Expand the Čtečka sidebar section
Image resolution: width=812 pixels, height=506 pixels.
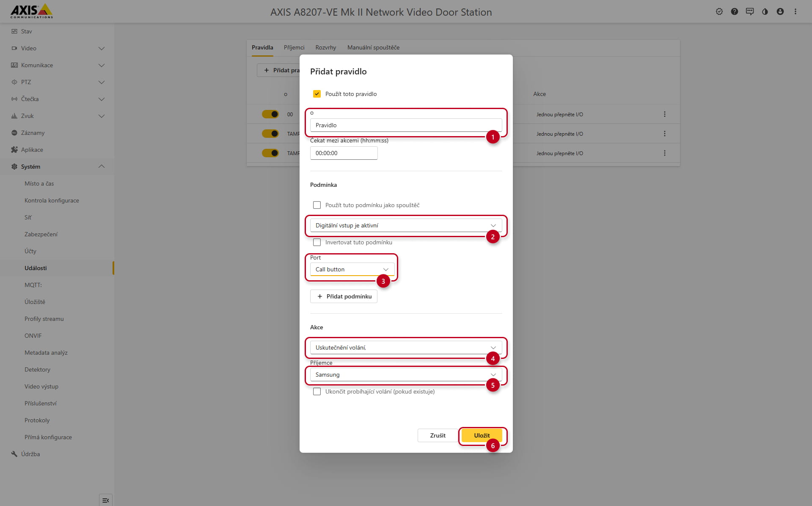pos(102,99)
